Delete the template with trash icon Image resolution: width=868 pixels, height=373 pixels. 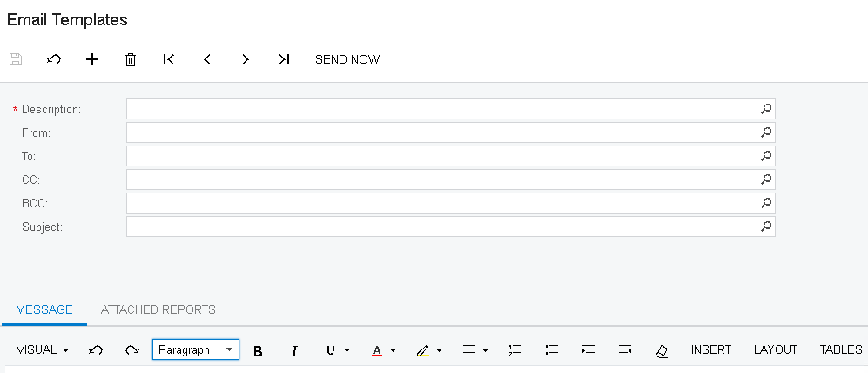pyautogui.click(x=131, y=59)
